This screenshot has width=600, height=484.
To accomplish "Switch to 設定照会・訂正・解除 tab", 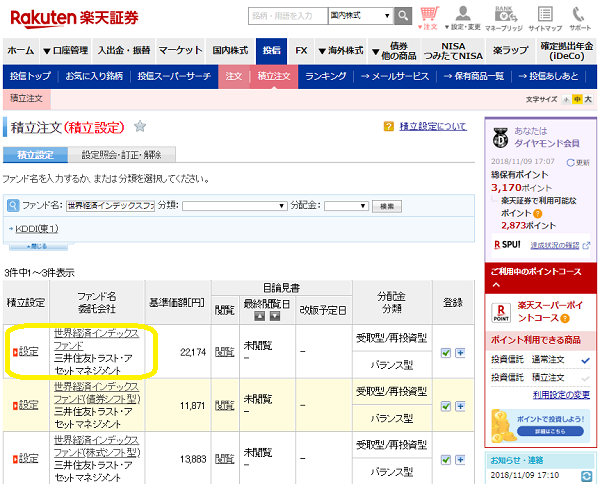I will [x=122, y=155].
